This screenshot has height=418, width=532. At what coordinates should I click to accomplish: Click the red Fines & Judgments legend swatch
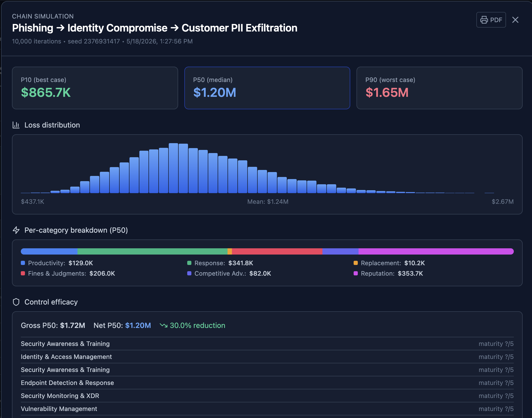[x=23, y=273]
